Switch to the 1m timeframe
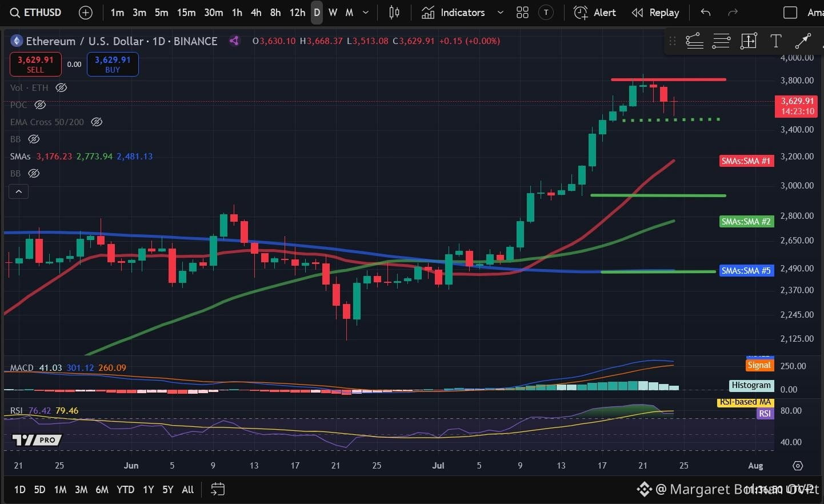This screenshot has width=824, height=504. 117,13
